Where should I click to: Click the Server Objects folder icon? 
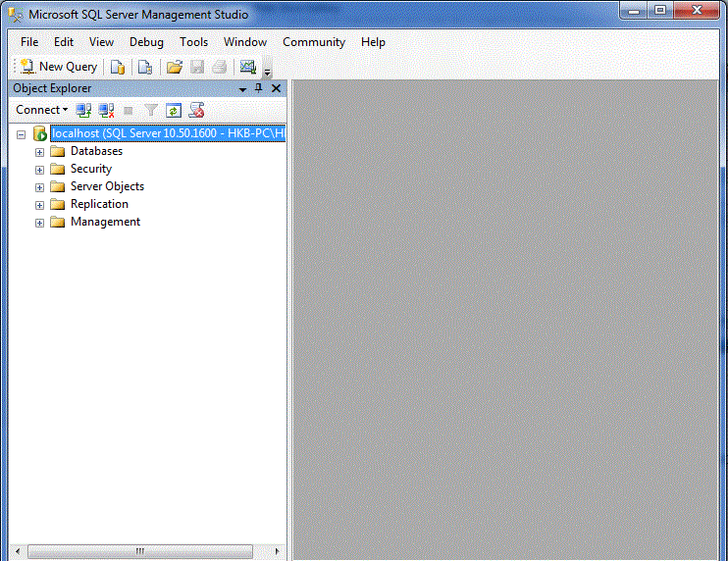point(58,186)
